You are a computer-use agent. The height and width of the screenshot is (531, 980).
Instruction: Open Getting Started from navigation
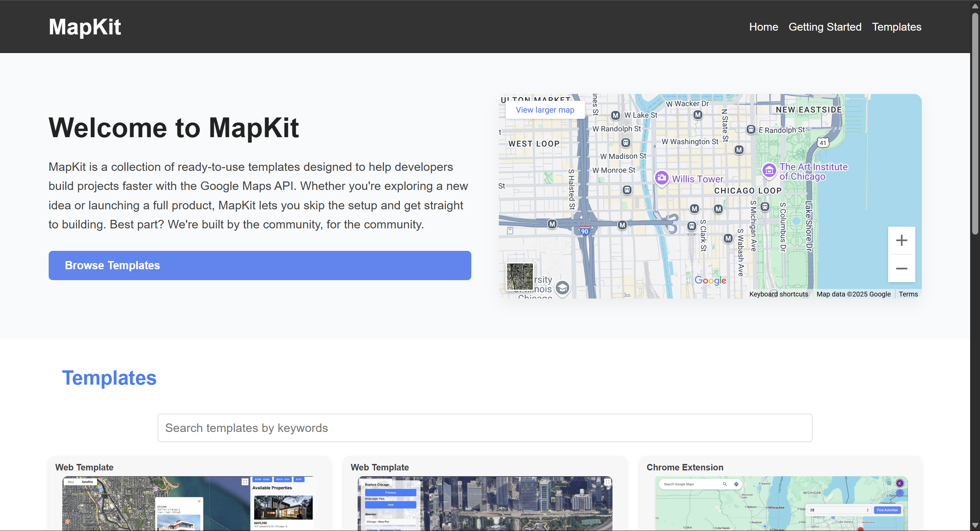click(824, 27)
